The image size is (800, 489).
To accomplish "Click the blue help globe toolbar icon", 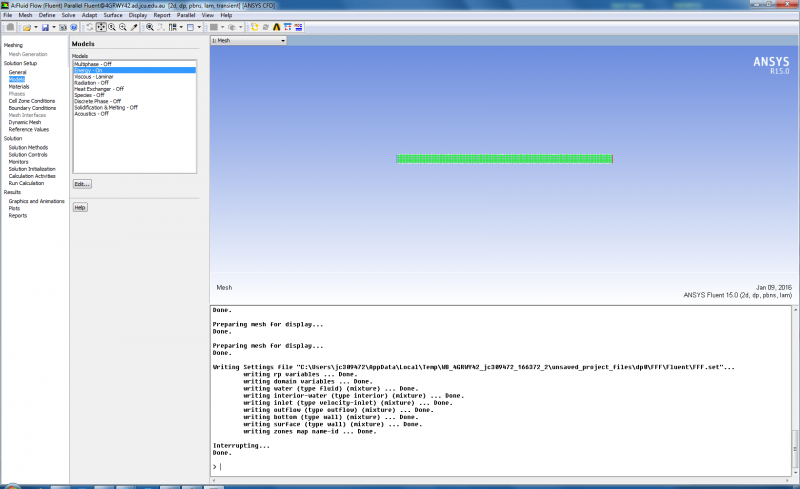I will click(x=74, y=27).
